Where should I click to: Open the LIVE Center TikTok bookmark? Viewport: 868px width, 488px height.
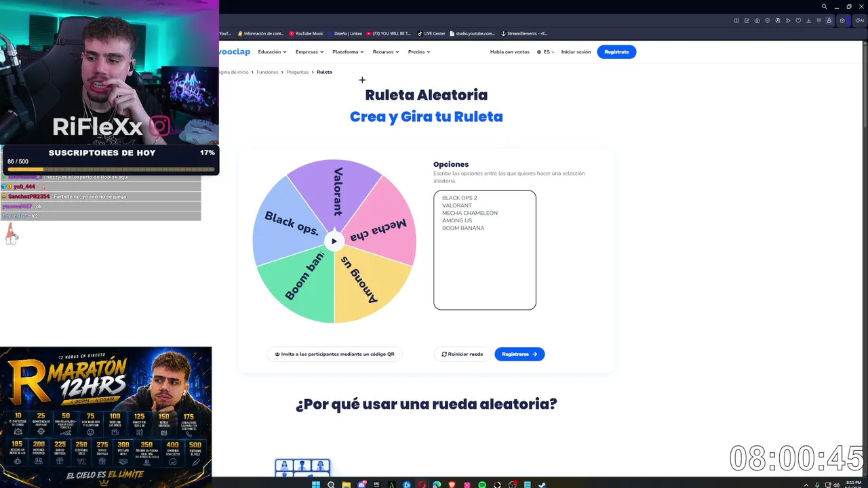(431, 33)
